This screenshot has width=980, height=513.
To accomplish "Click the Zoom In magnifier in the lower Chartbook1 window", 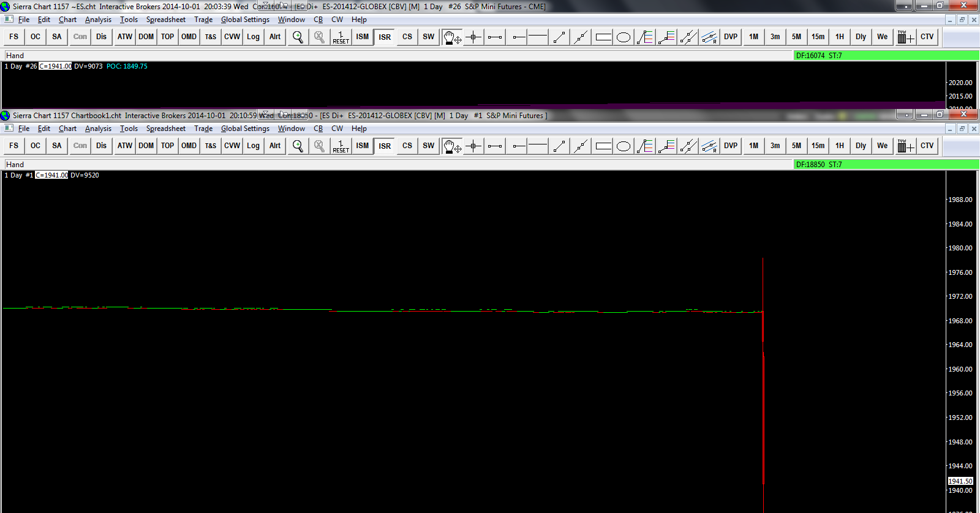I will point(298,146).
